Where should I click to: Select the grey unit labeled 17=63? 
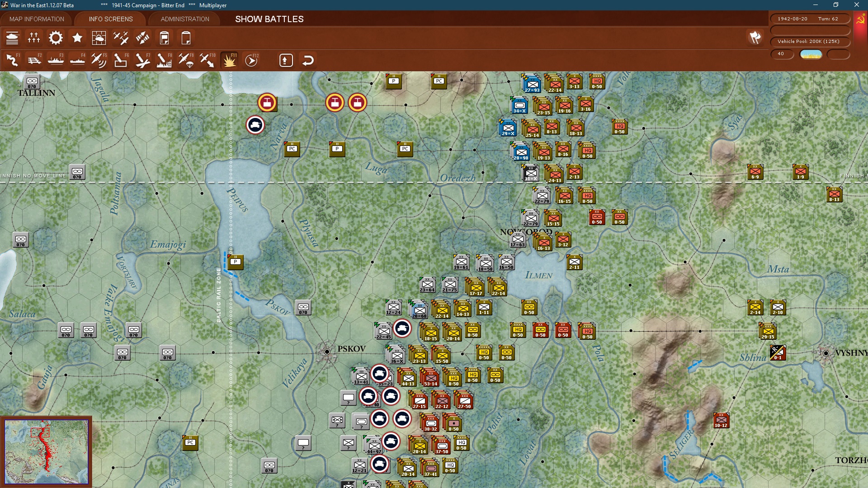coord(518,239)
